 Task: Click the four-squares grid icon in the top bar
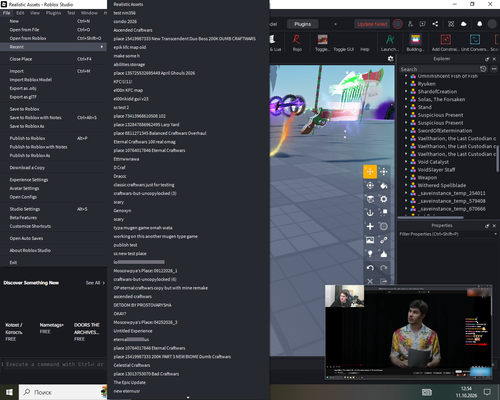[x=451, y=24]
